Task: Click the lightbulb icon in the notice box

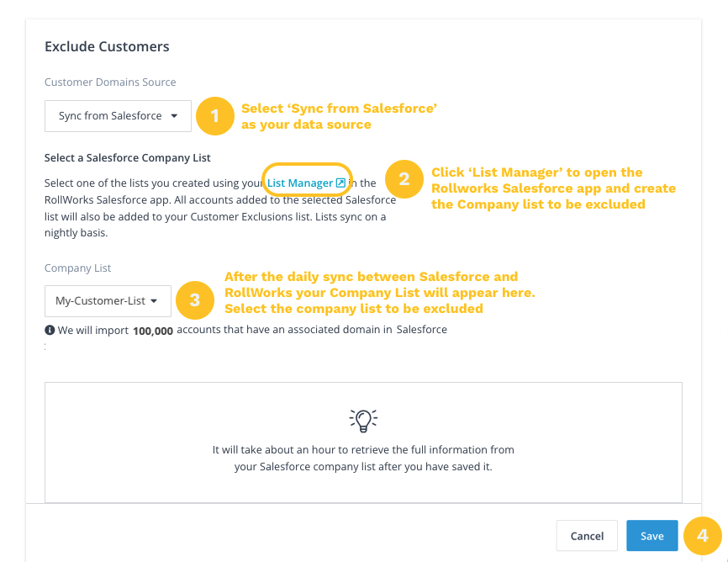Action: point(363,418)
